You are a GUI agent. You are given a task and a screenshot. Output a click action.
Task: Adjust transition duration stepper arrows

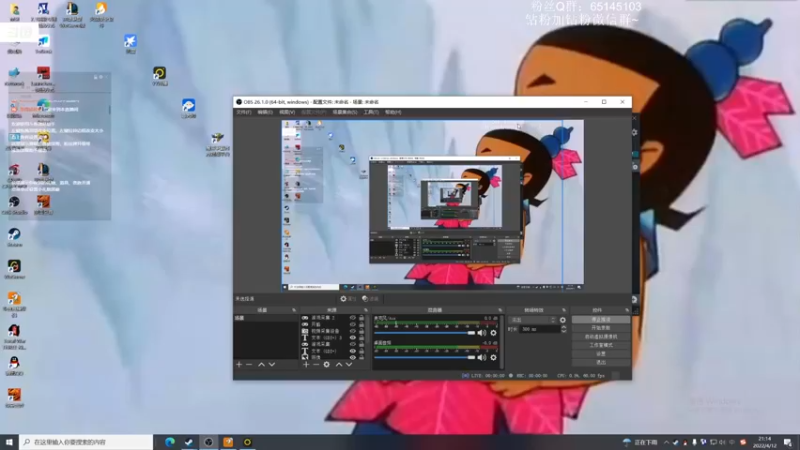564,330
